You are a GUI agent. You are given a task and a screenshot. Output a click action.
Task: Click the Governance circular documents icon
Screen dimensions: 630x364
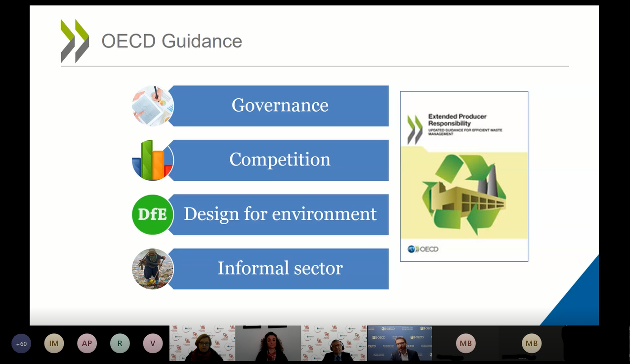click(153, 106)
